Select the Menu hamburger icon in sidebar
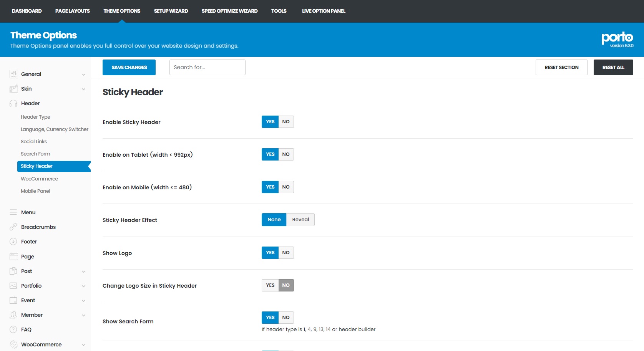The height and width of the screenshot is (351, 644). tap(13, 212)
